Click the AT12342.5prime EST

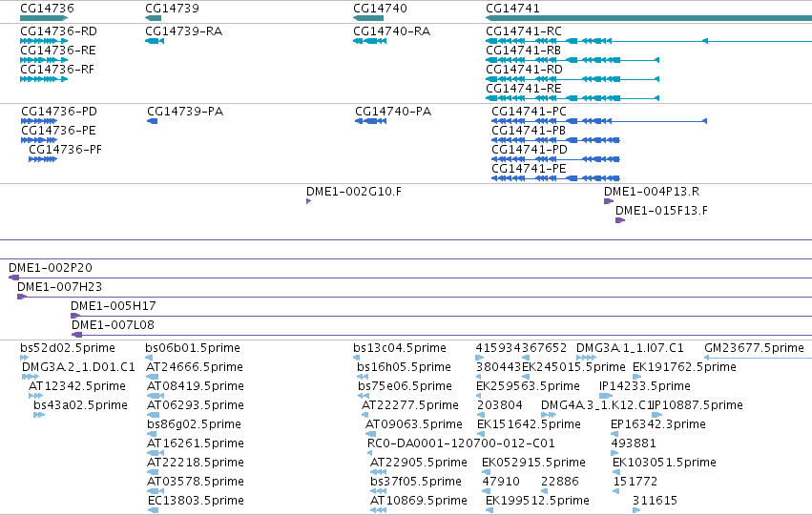(x=77, y=386)
